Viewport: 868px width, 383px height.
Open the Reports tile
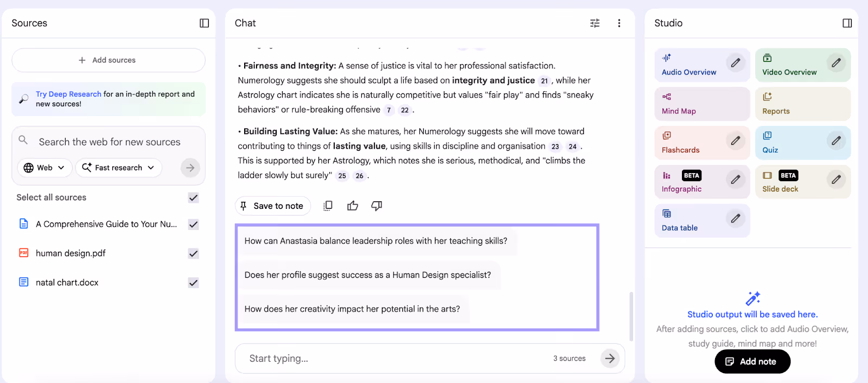pos(803,104)
